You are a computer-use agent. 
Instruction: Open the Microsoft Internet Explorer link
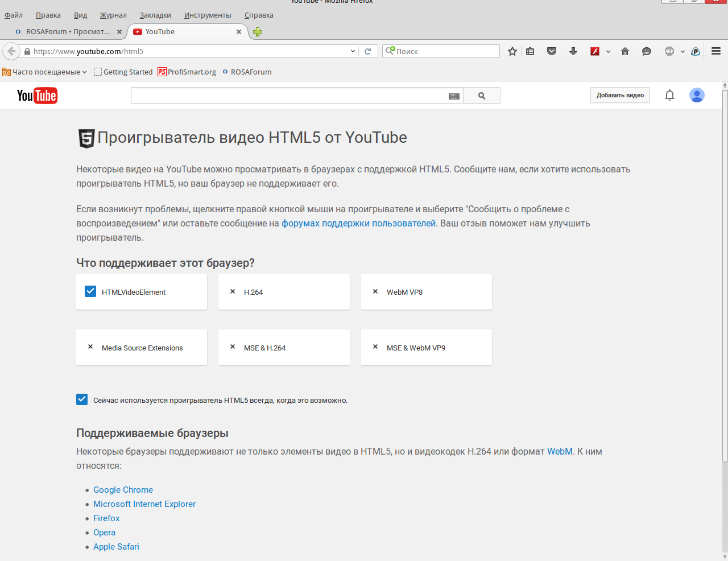point(144,504)
